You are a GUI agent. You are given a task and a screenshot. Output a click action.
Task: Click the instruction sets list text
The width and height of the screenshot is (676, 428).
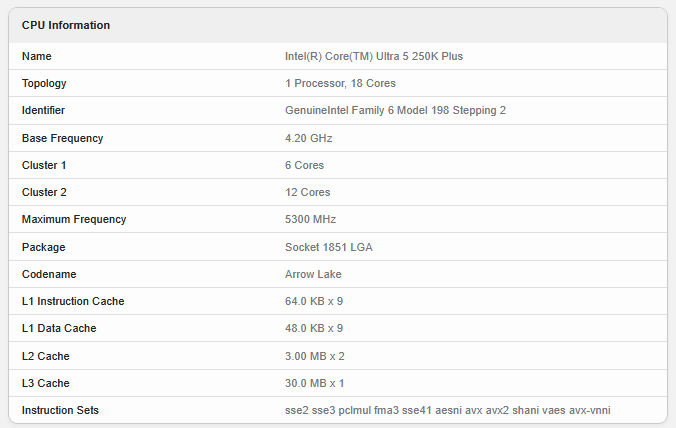[x=447, y=410]
